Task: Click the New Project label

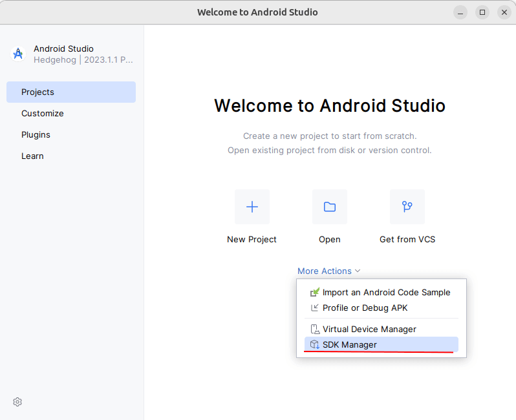Action: [x=252, y=240]
